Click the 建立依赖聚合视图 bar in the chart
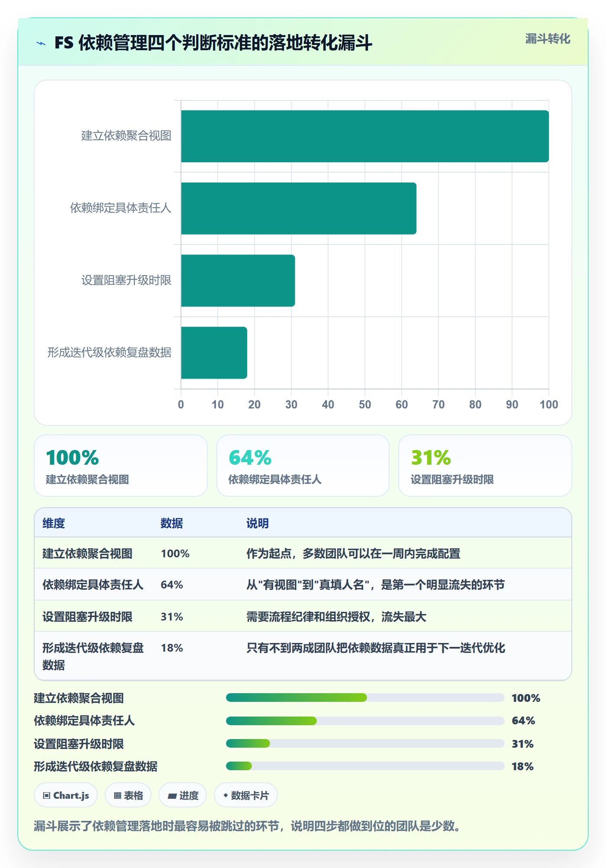The image size is (606, 868). click(365, 136)
